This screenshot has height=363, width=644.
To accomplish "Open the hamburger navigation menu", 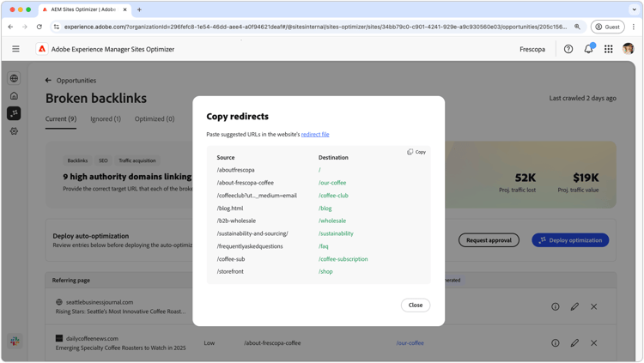I will point(15,49).
